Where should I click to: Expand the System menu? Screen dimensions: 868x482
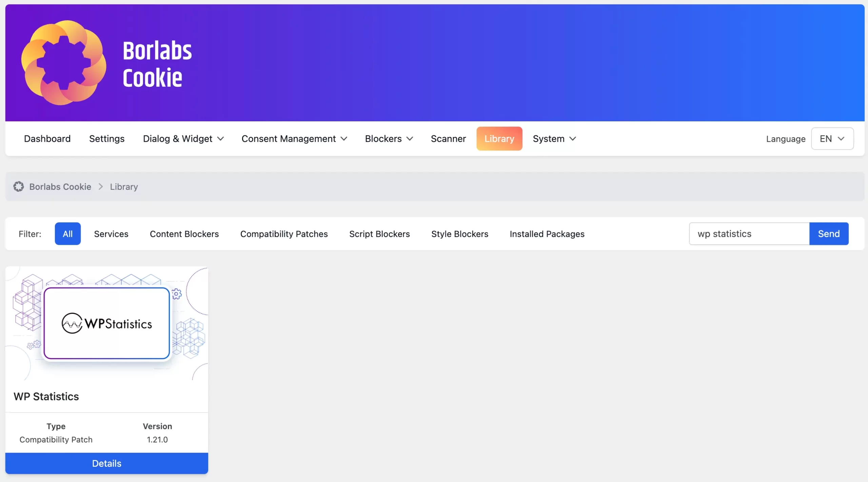click(554, 139)
